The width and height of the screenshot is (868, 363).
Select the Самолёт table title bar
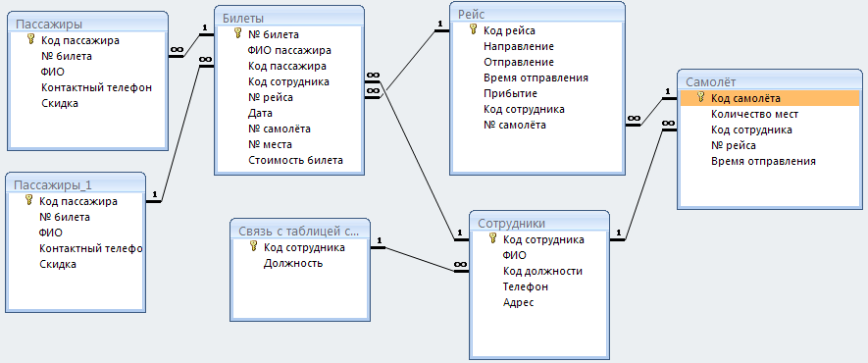tap(770, 81)
